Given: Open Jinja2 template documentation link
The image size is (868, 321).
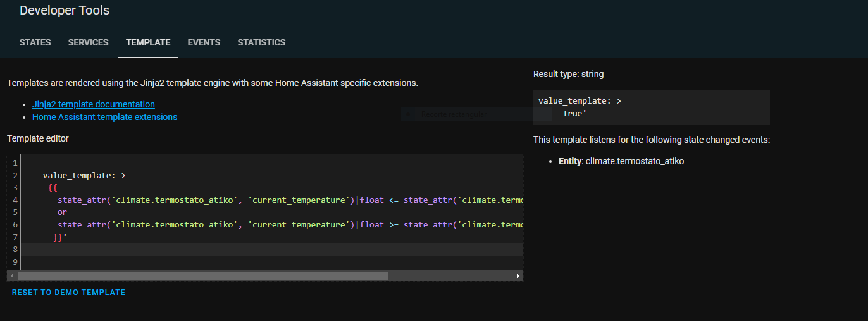Looking at the screenshot, I should 93,104.
